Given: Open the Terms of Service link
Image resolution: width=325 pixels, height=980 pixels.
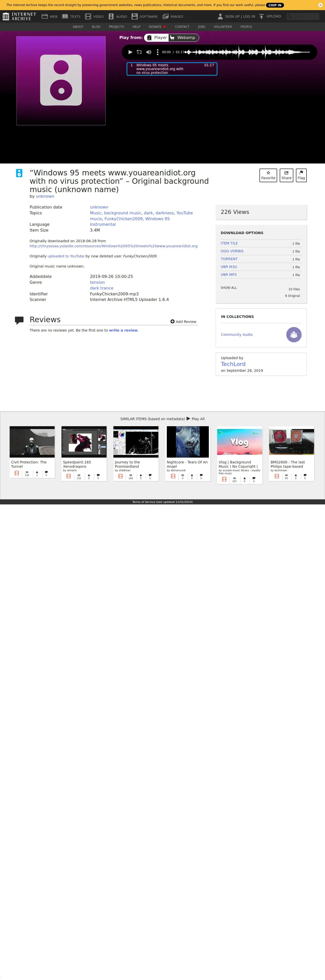Looking at the screenshot, I should point(162,502).
